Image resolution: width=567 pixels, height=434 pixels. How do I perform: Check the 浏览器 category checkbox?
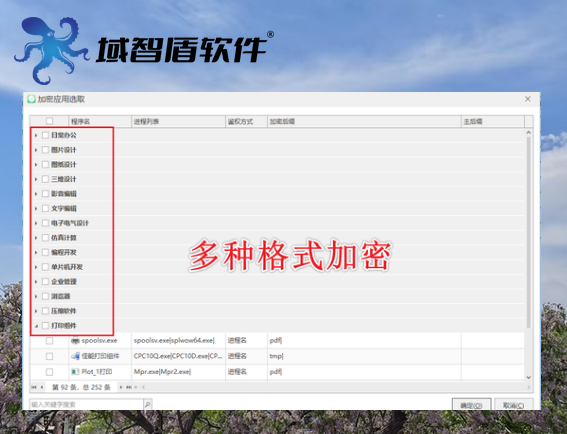[x=45, y=296]
